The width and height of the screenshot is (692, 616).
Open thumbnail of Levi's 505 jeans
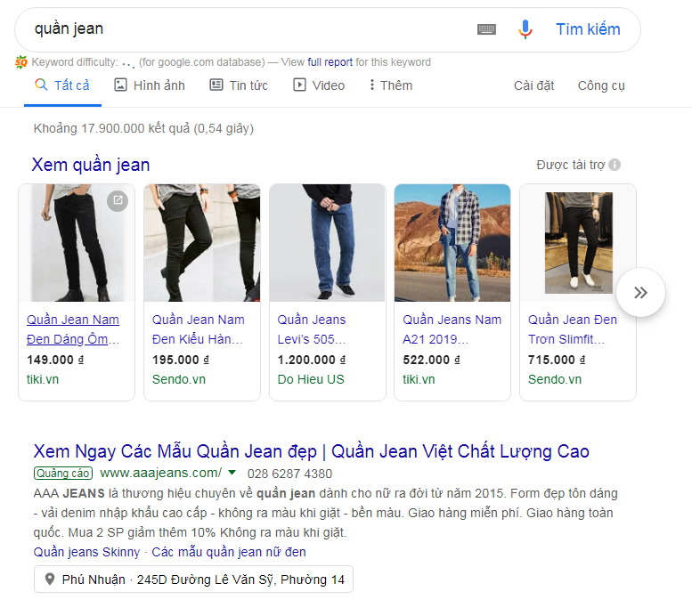pyautogui.click(x=328, y=243)
